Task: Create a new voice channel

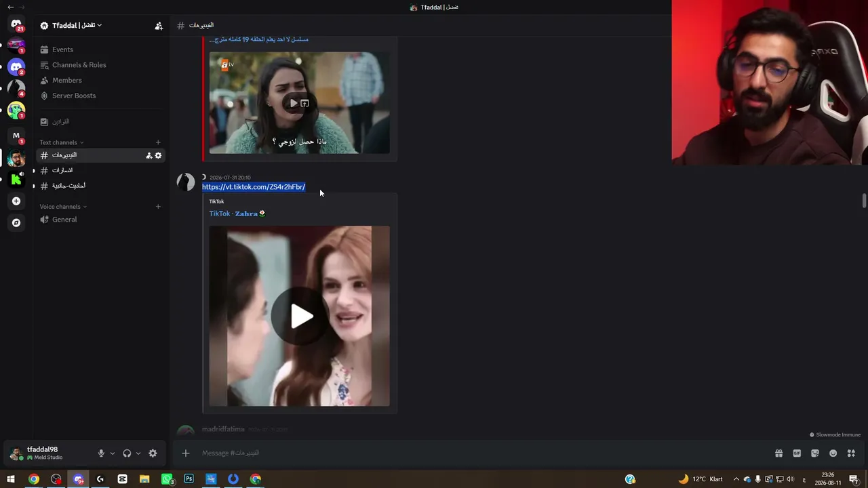Action: pos(158,207)
